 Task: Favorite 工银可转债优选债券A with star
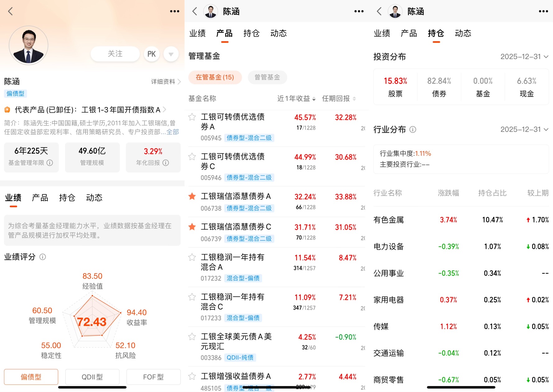point(192,117)
